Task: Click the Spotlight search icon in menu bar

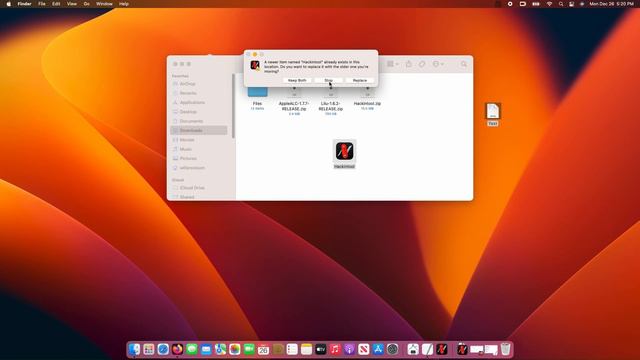Action: pos(561,4)
